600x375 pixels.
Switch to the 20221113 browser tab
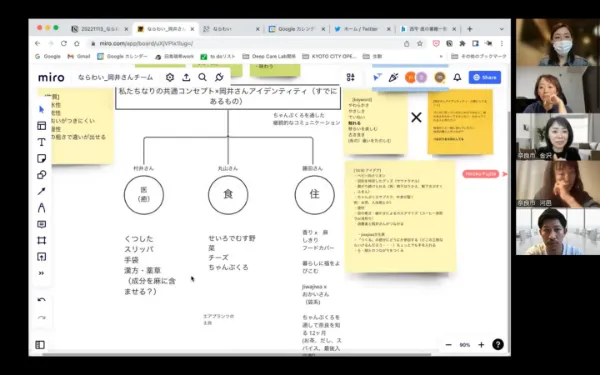100,29
